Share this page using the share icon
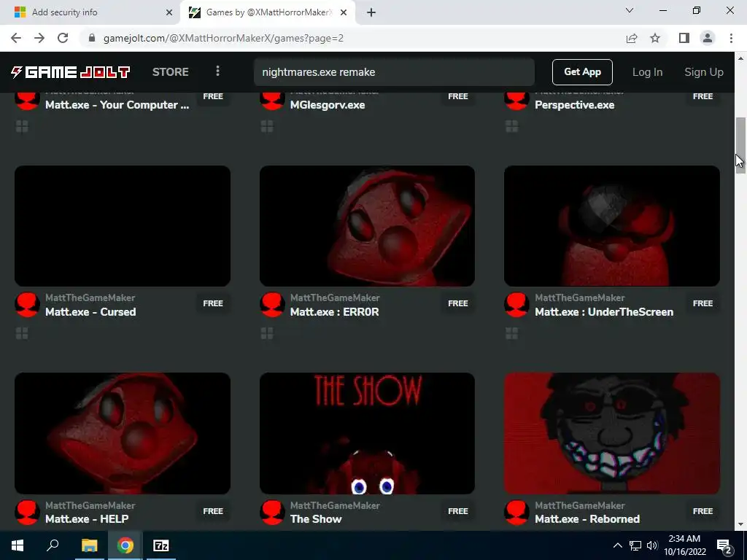747x560 pixels. 632,38
